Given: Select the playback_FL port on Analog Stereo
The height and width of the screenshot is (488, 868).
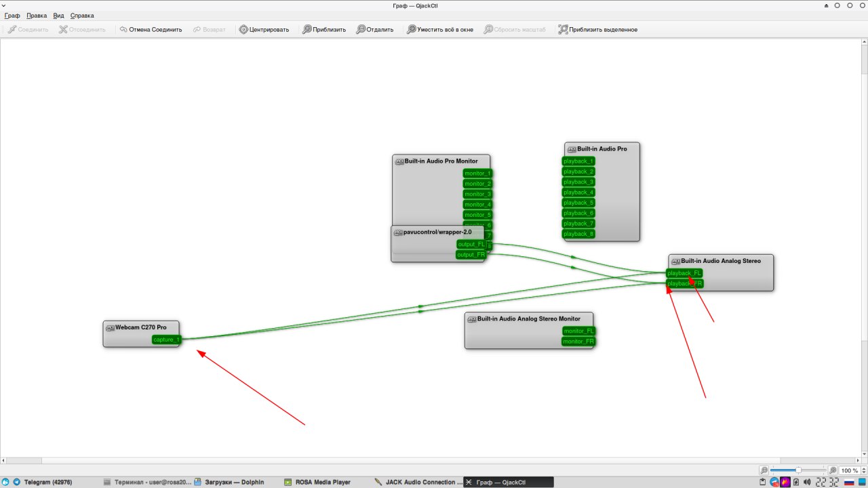Looking at the screenshot, I should [x=684, y=273].
